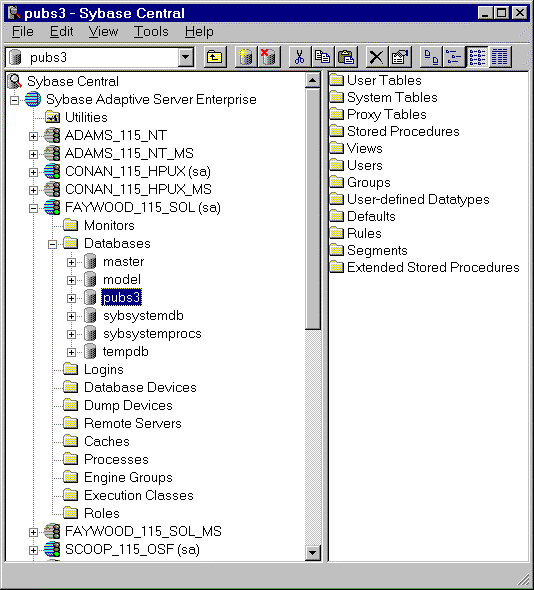Expand the master database node

coord(72,262)
